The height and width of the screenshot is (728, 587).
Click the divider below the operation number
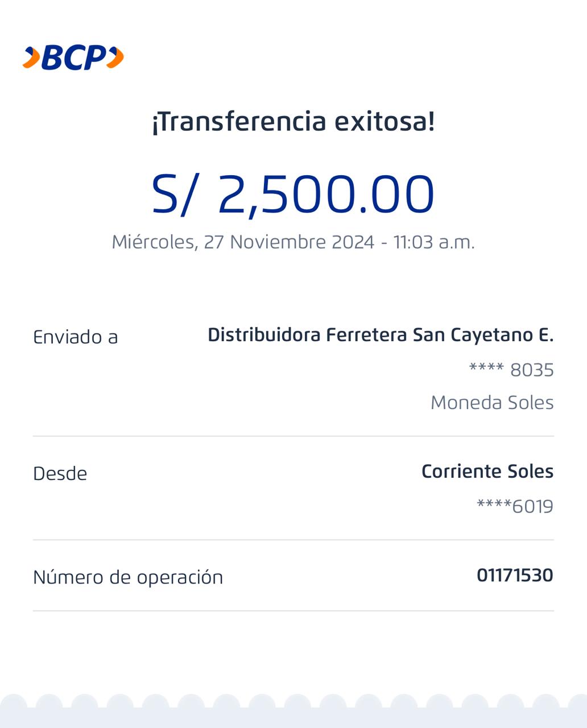pyautogui.click(x=293, y=611)
